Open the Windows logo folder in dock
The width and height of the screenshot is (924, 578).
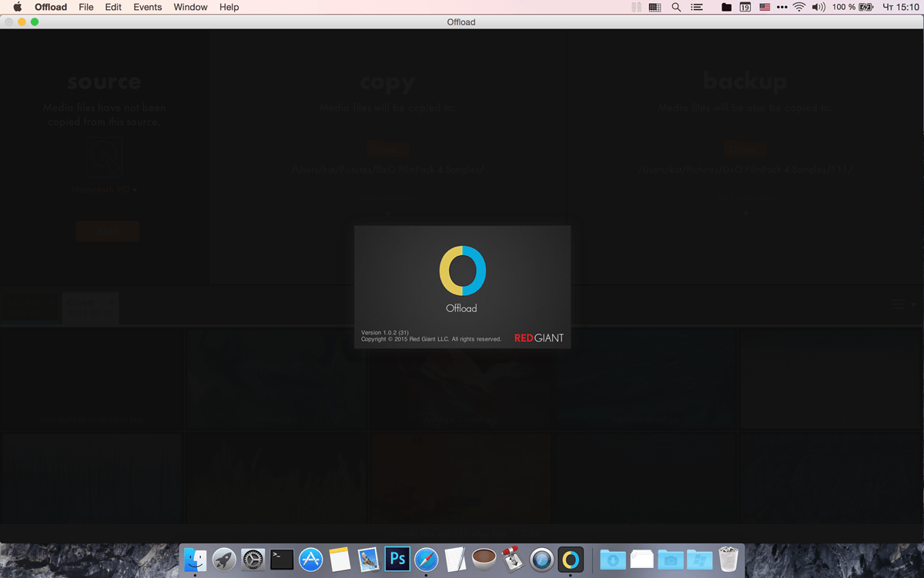coord(699,559)
